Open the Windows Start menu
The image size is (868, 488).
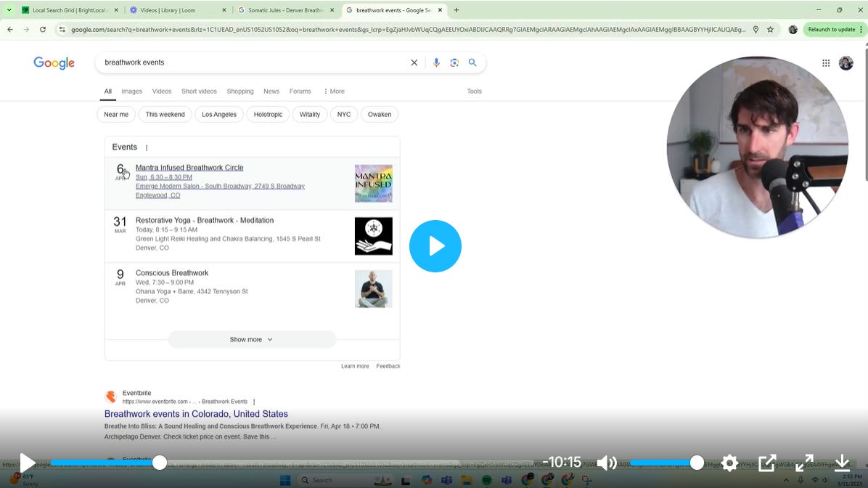click(x=285, y=480)
